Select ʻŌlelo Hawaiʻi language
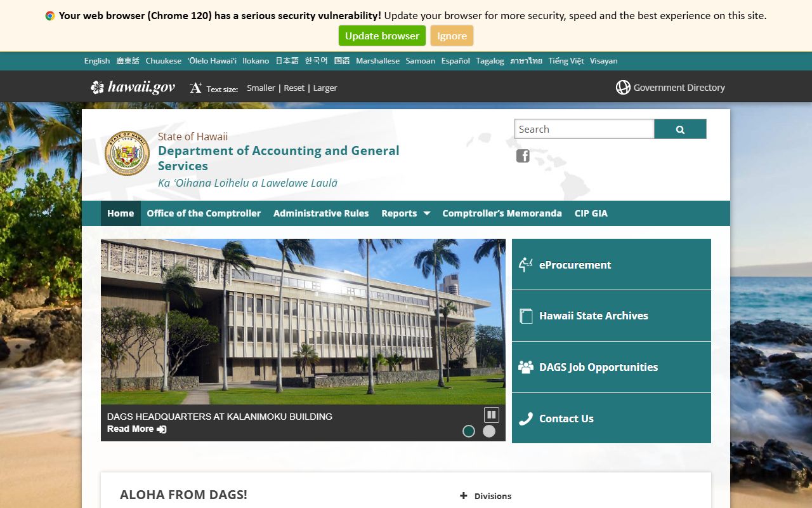Screen dimensions: 812x508 coord(212,61)
